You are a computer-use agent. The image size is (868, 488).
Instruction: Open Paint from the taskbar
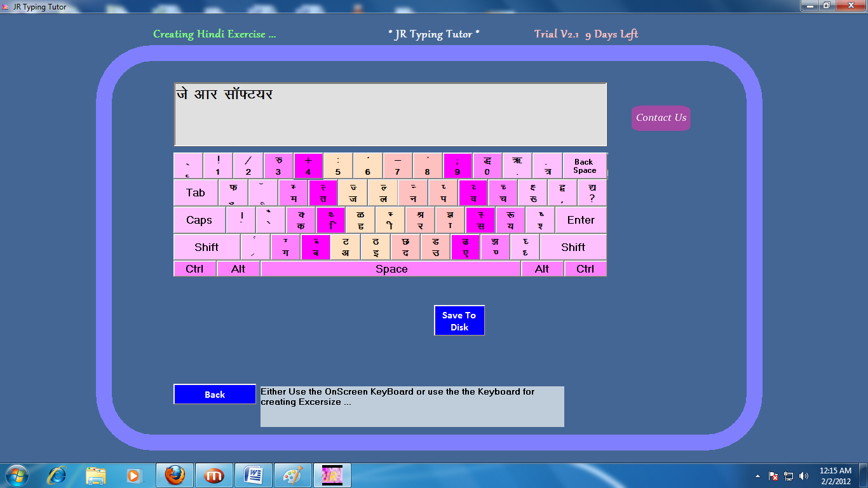click(293, 475)
